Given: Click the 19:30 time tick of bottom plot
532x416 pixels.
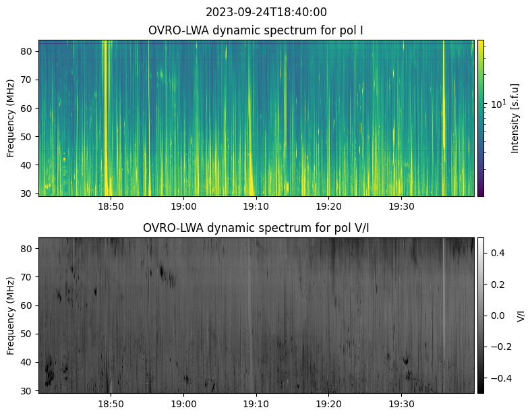Looking at the screenshot, I should click(401, 404).
